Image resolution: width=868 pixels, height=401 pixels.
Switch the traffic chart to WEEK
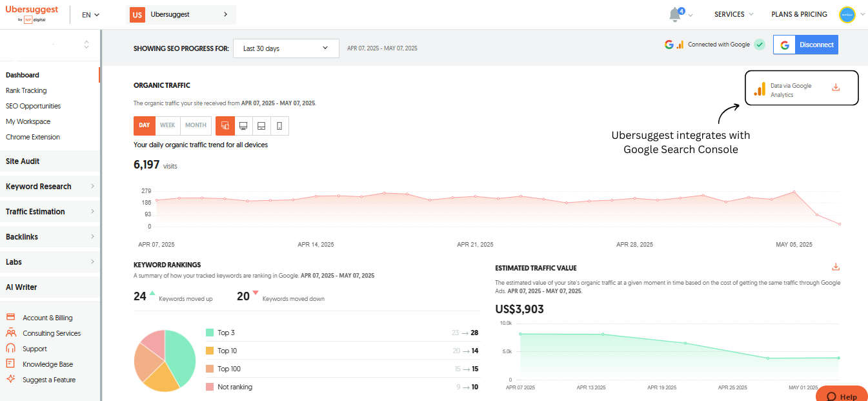pos(168,125)
